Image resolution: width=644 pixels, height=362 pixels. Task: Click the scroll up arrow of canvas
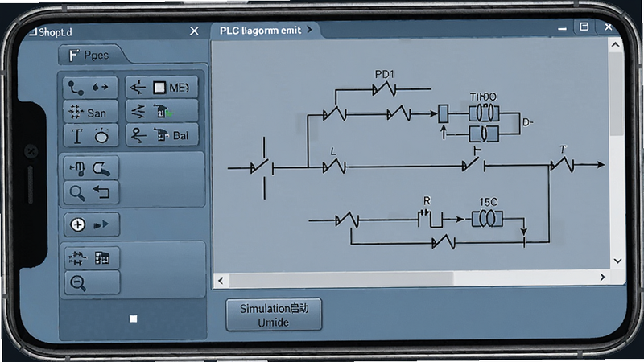pos(615,44)
